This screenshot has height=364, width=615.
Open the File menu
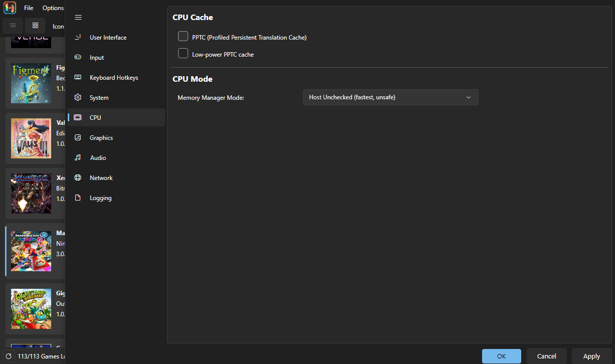coord(29,8)
